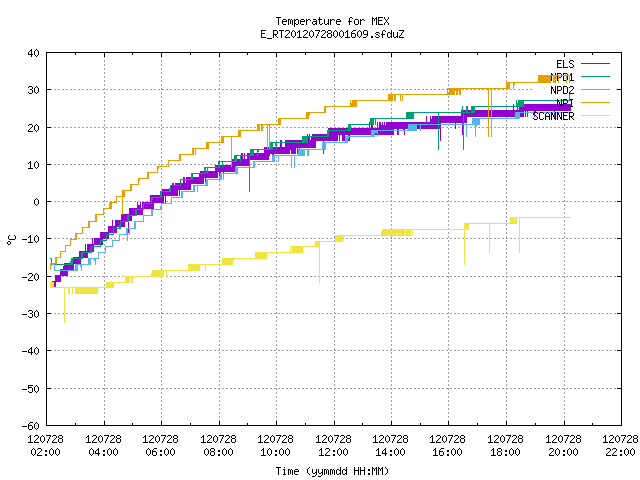Click the y-axis label -60
The height and width of the screenshot is (480, 640).
click(x=31, y=426)
